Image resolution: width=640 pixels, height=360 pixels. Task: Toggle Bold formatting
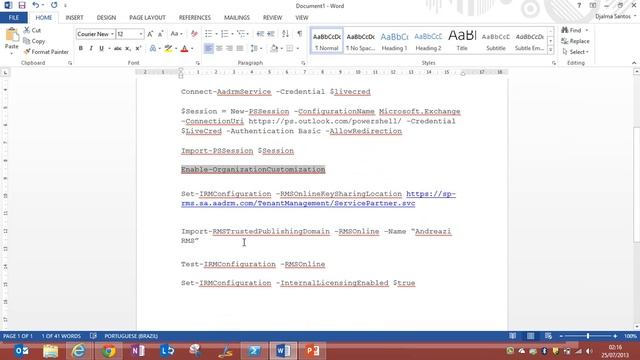[81, 49]
